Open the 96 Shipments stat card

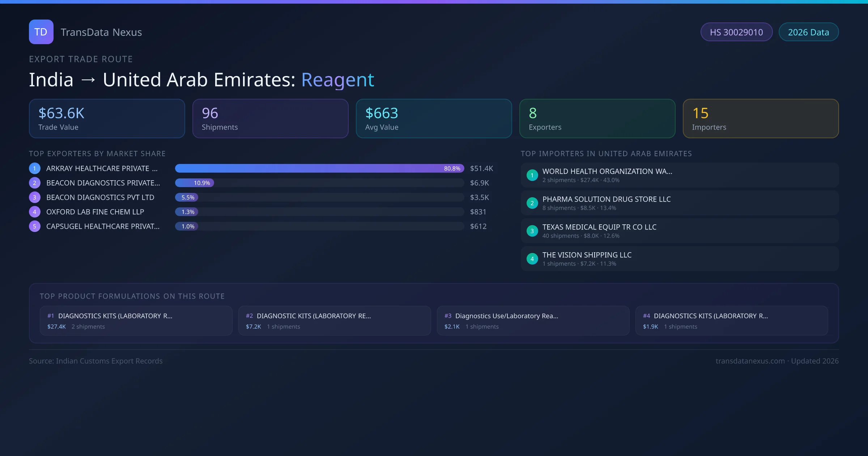(x=270, y=119)
